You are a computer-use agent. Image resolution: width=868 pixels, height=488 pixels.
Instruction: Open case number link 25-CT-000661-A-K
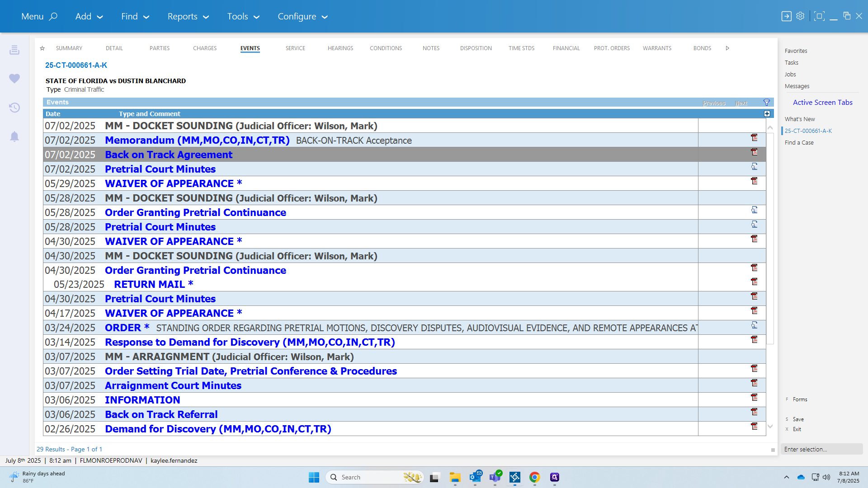(76, 65)
